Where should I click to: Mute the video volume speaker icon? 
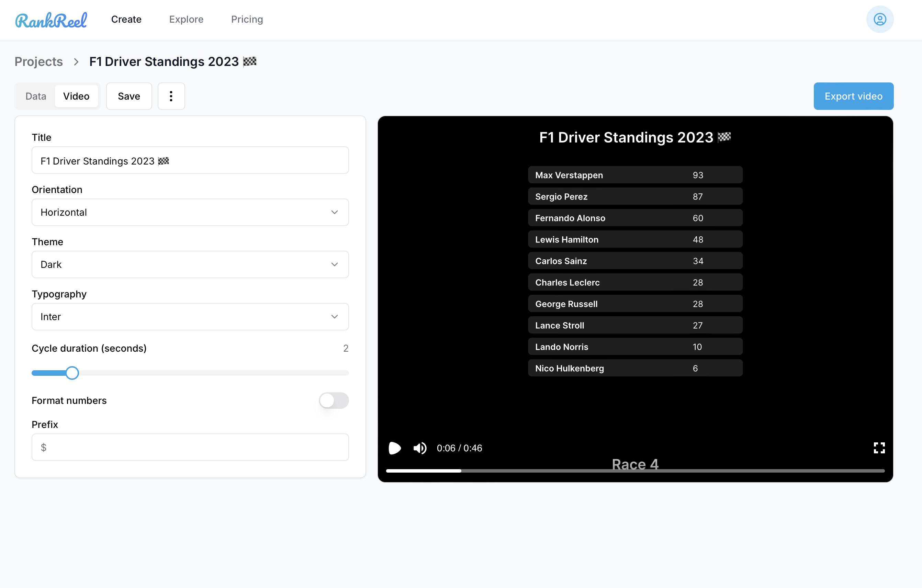(420, 448)
